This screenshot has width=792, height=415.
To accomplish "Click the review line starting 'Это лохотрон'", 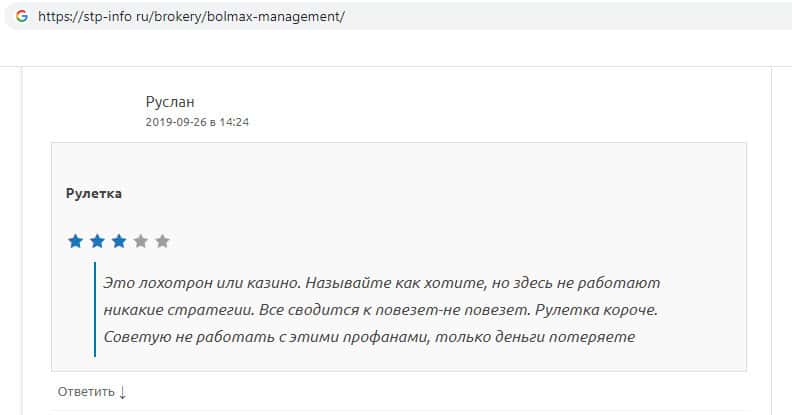I will click(x=381, y=283).
